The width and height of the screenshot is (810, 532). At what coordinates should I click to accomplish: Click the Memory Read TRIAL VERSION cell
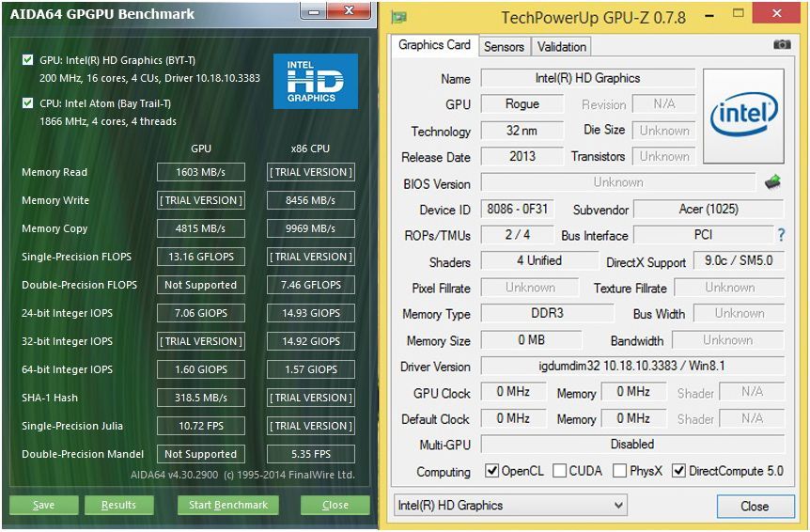coord(311,172)
